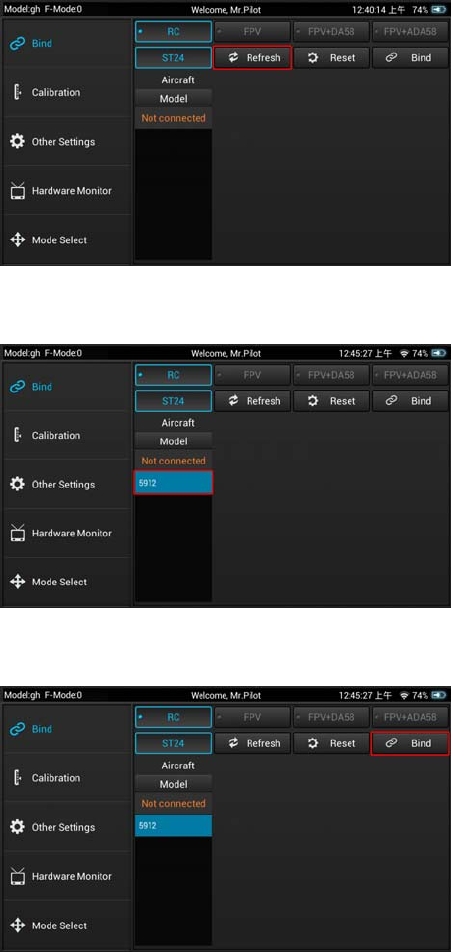Click 'Not connected' text in the bottom screenshot
The image size is (451, 952).
[x=174, y=803]
